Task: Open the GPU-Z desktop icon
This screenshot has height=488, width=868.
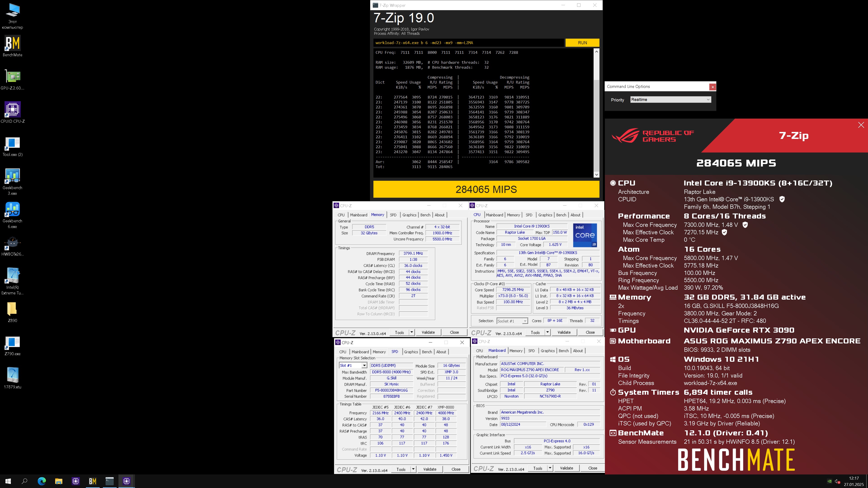Action: pyautogui.click(x=12, y=80)
